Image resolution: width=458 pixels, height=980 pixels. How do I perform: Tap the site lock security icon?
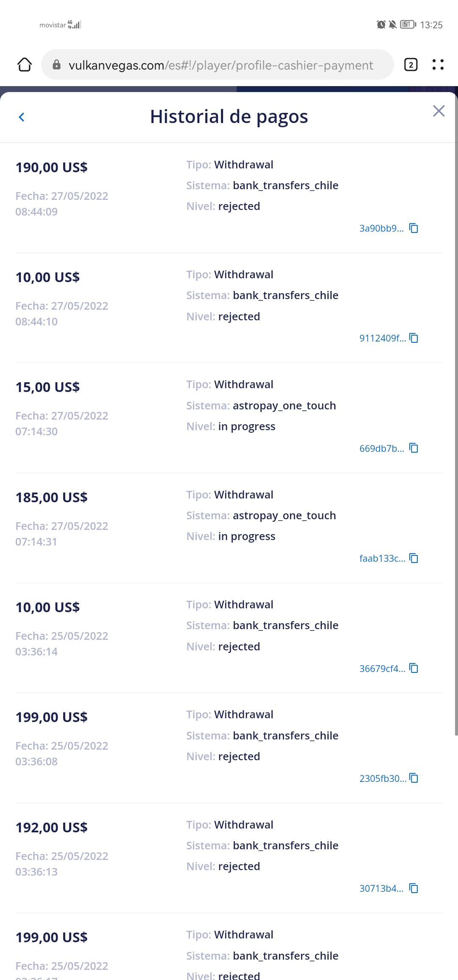[x=56, y=64]
